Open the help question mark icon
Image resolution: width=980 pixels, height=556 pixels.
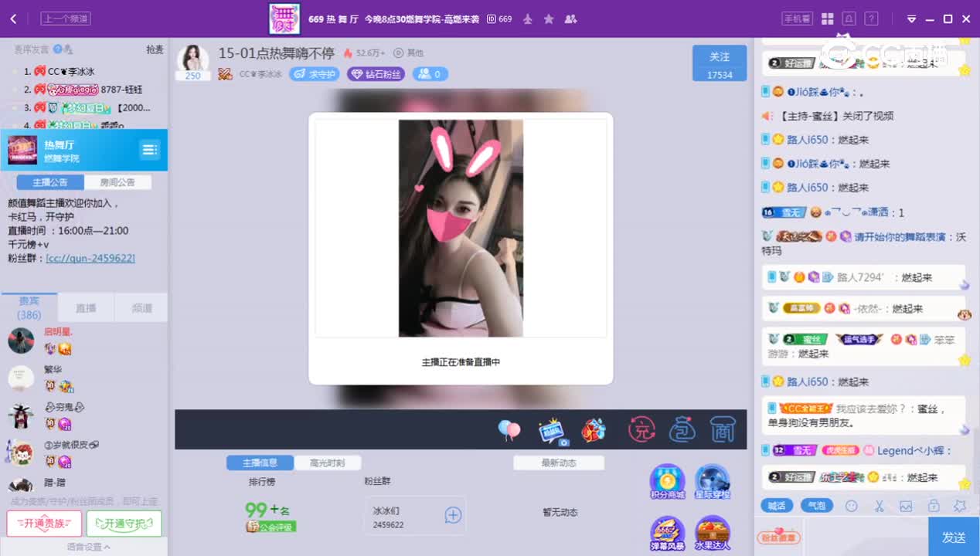click(x=871, y=19)
